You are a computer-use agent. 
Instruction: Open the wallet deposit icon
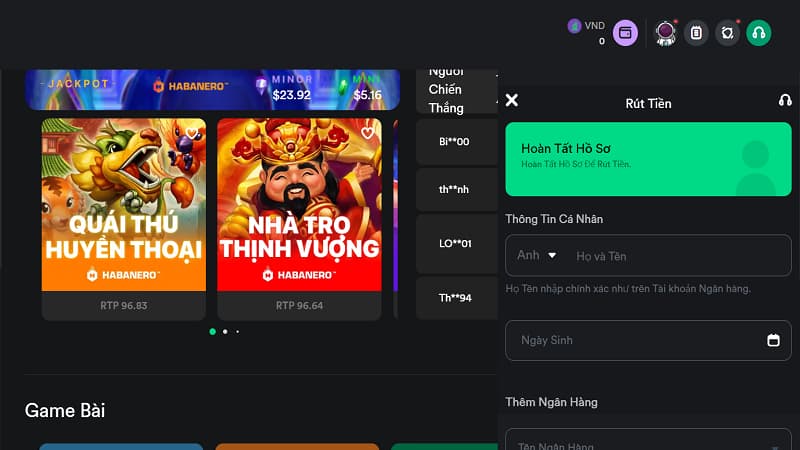[x=625, y=33]
